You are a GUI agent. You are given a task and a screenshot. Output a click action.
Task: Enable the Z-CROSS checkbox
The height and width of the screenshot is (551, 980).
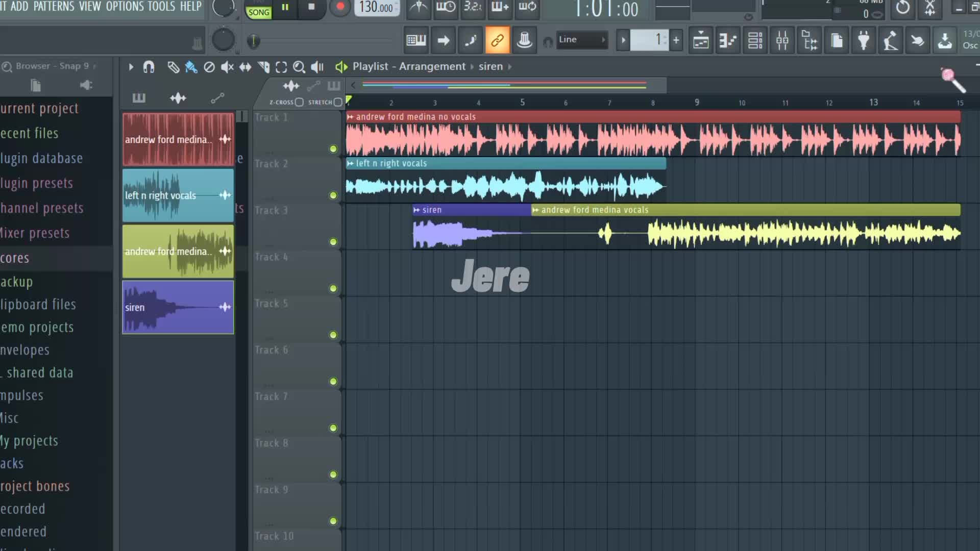coord(300,102)
